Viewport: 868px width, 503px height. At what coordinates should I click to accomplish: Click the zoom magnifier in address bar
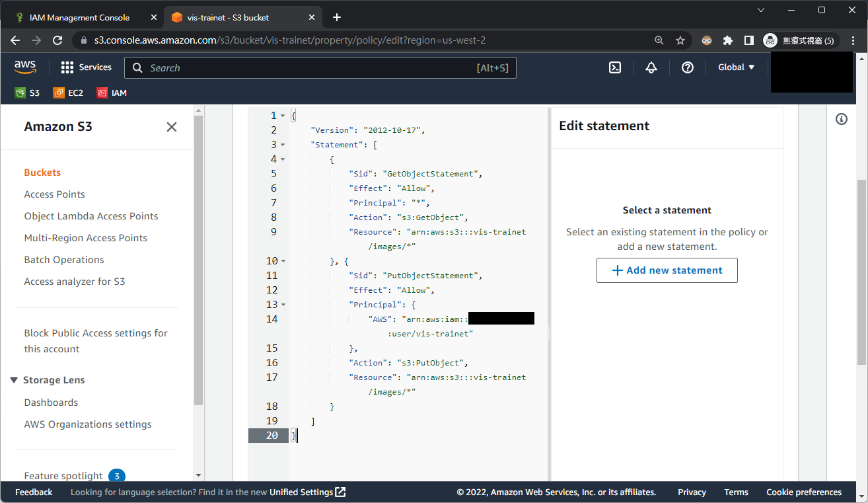tap(659, 40)
